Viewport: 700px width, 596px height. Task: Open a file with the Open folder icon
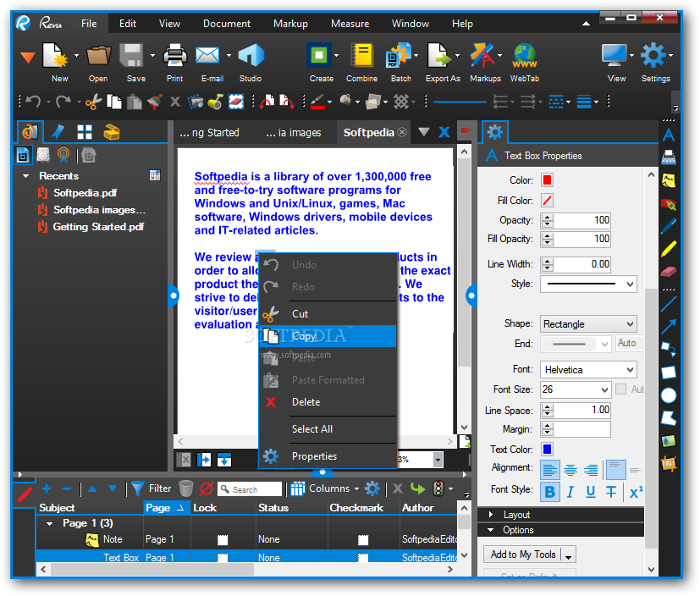pyautogui.click(x=99, y=55)
